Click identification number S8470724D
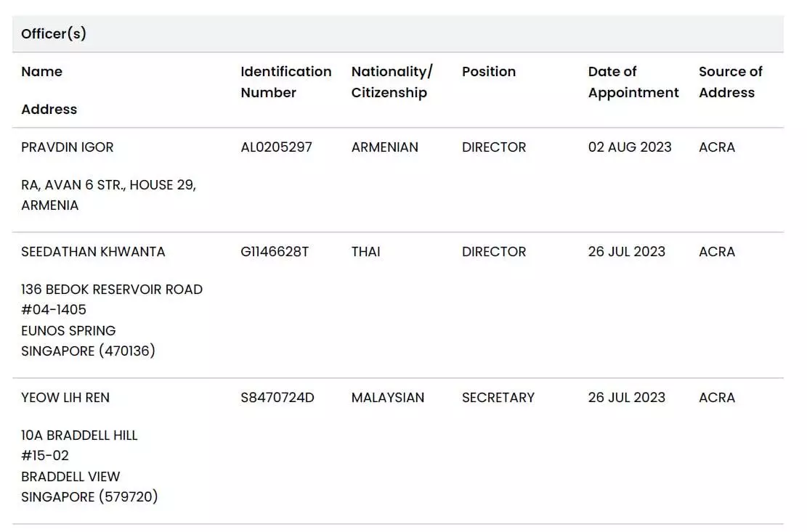The width and height of the screenshot is (807, 532). (x=277, y=398)
